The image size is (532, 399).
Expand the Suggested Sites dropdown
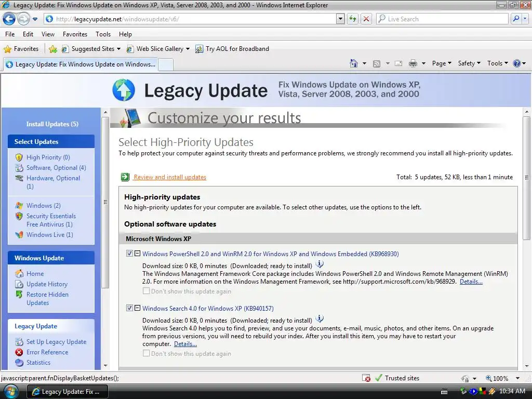click(x=118, y=49)
